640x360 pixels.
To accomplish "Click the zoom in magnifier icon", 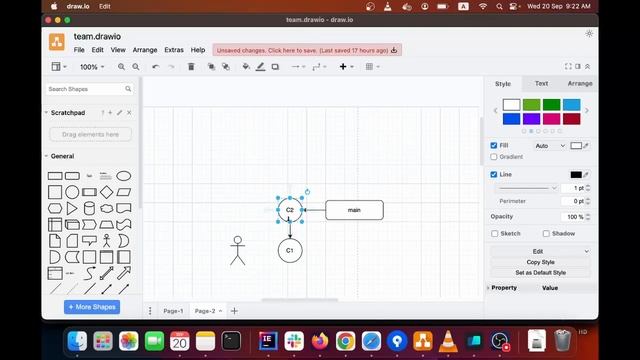I will click(121, 67).
